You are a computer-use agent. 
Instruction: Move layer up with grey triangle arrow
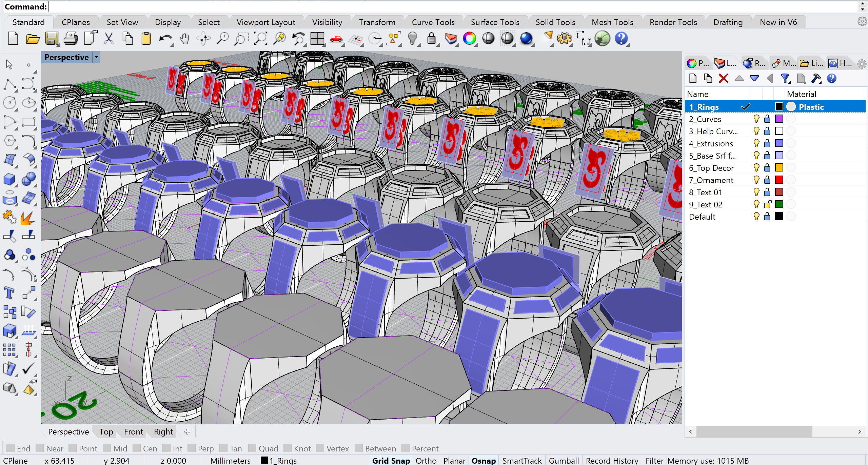(x=739, y=79)
